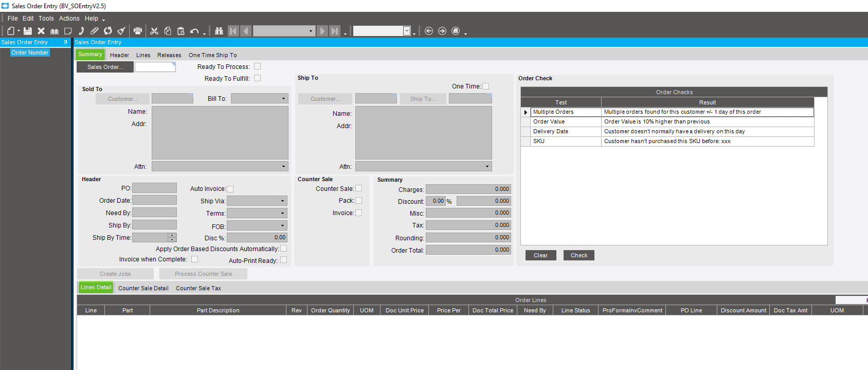This screenshot has height=370, width=868.
Task: Click the open book toolbar icon
Action: 55,31
